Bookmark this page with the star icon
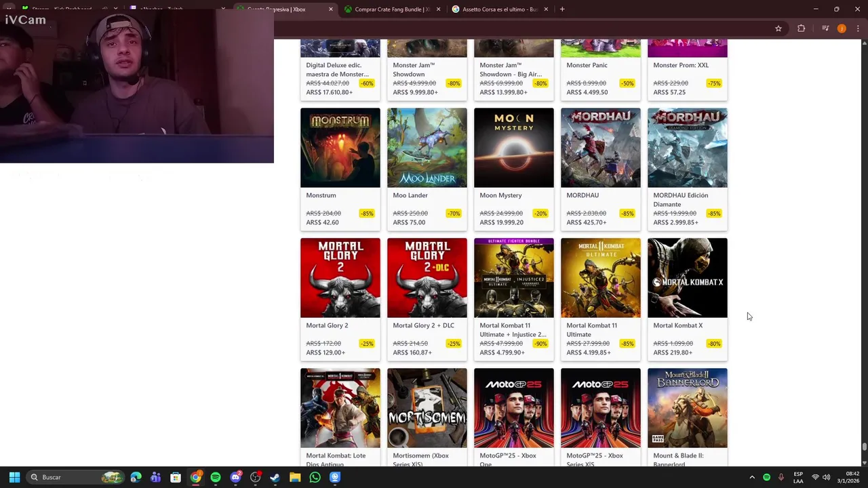868x488 pixels. click(778, 28)
